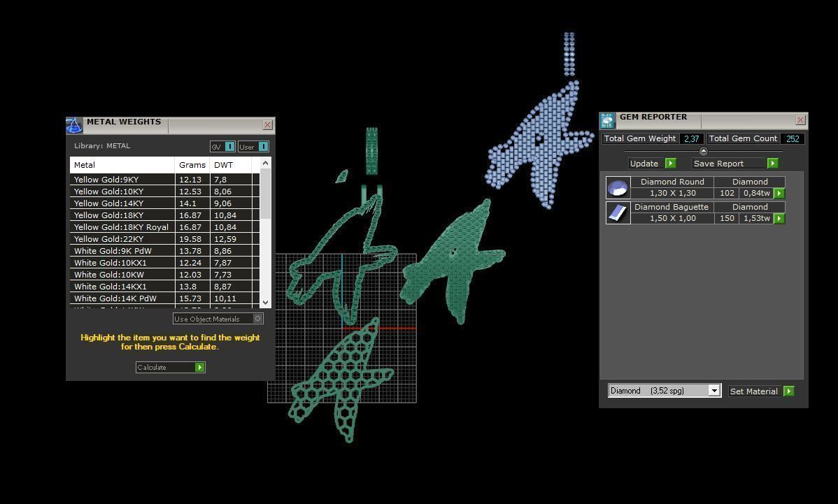
Task: Click Total Gem Count value 252
Action: tap(793, 139)
